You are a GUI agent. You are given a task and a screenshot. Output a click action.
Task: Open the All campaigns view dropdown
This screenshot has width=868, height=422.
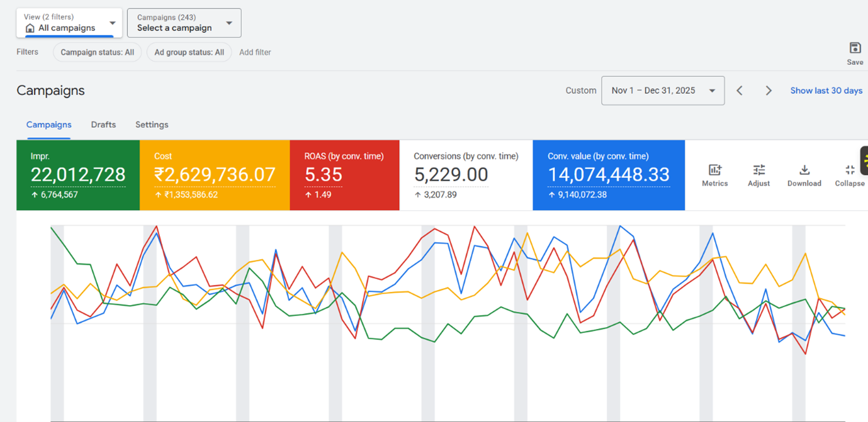(x=112, y=23)
